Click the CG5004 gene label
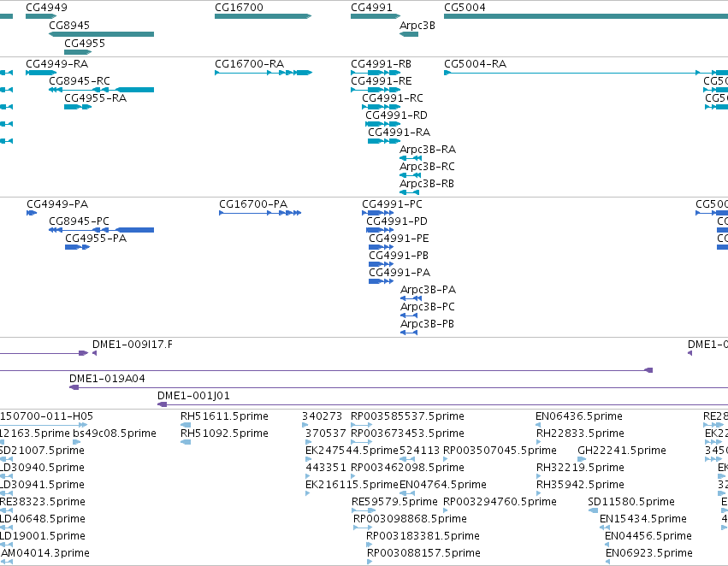The image size is (728, 566). point(465,8)
